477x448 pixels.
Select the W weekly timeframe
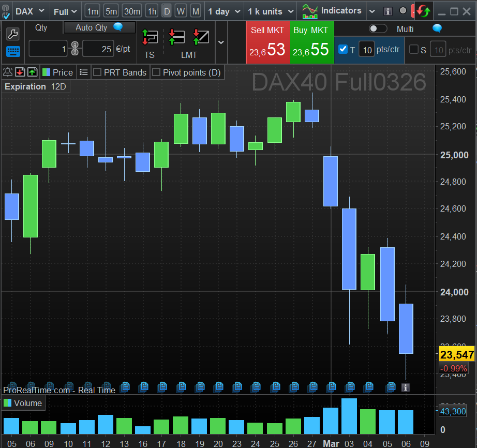click(181, 11)
